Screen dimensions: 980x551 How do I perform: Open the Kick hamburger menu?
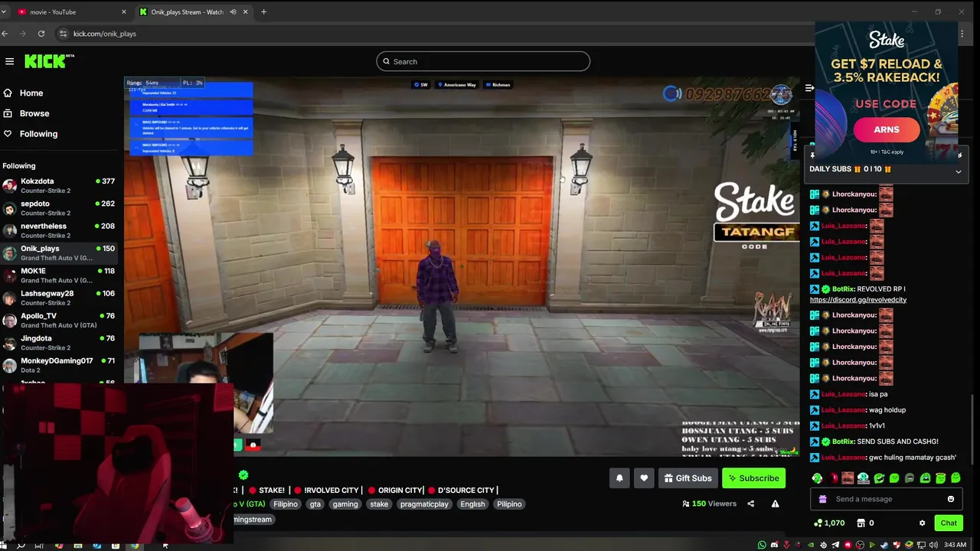tap(9, 61)
